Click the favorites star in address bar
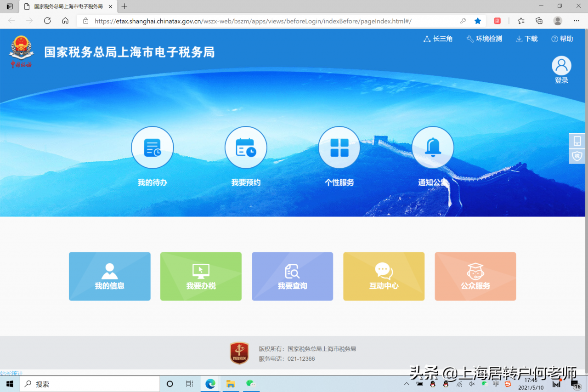Image resolution: width=588 pixels, height=392 pixels. [477, 21]
